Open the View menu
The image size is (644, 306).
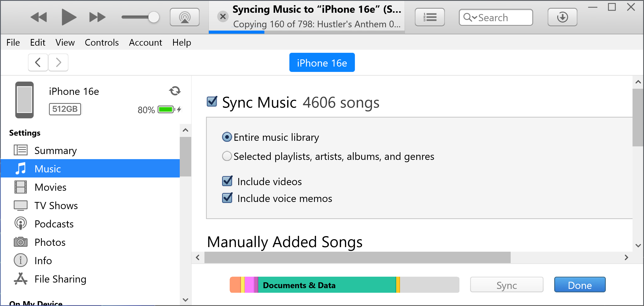(x=65, y=42)
